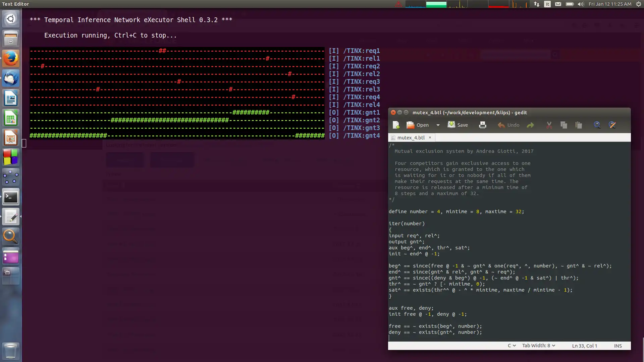Copy selection using the copy icon
The height and width of the screenshot is (362, 644).
(x=564, y=125)
